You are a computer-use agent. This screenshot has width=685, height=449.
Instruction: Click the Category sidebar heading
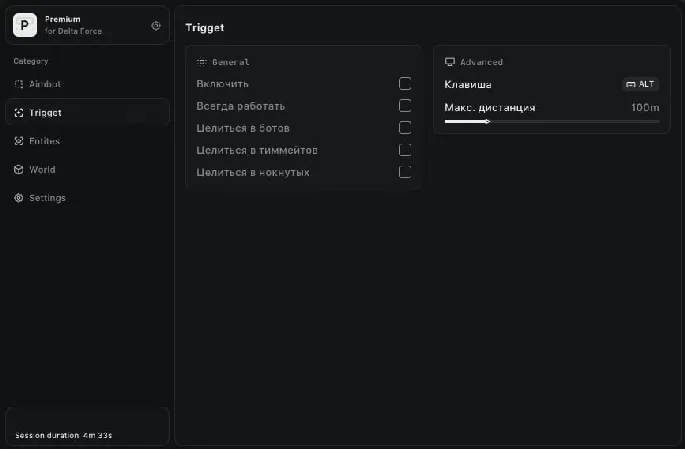coord(31,61)
